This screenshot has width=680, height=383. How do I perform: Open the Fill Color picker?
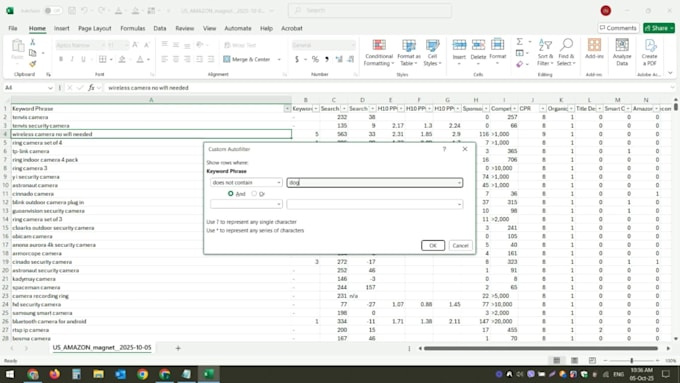click(x=122, y=59)
